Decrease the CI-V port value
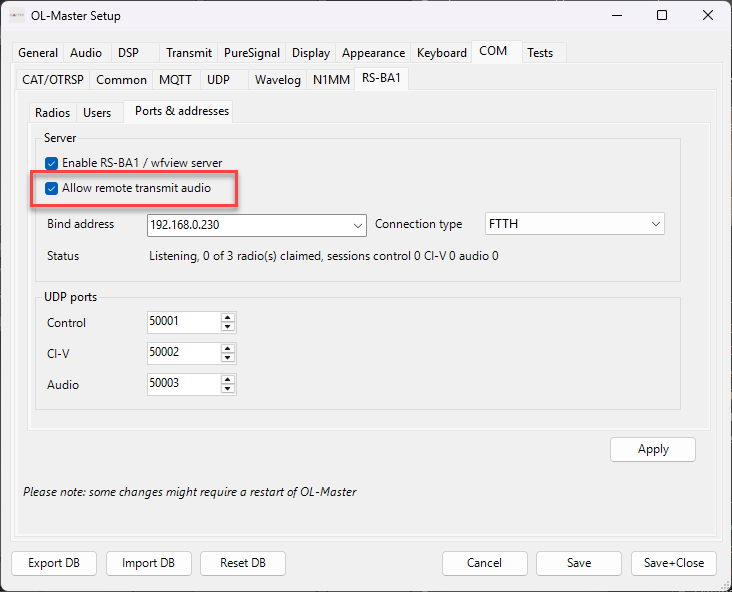 (x=228, y=358)
